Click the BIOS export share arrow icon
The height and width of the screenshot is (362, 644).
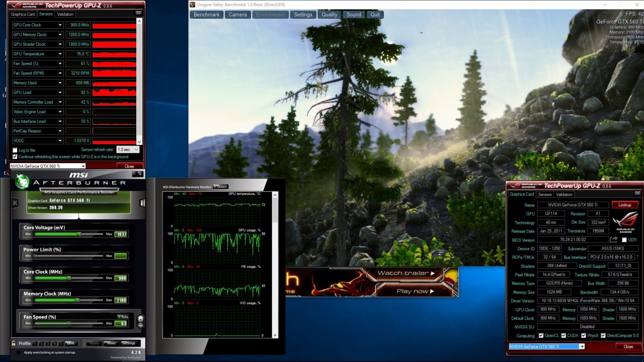point(614,240)
